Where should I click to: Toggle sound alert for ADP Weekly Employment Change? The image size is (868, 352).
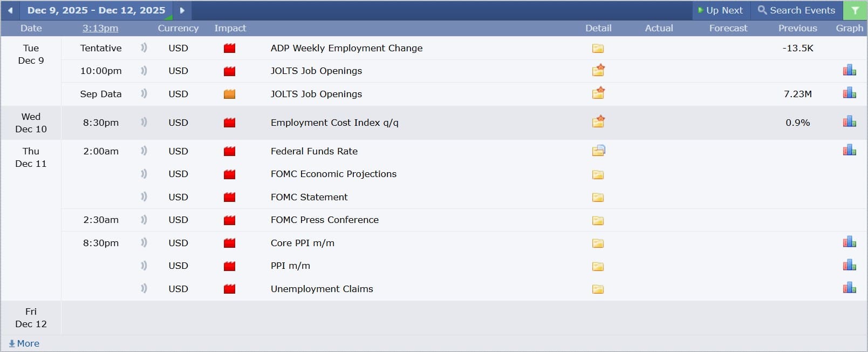click(143, 48)
